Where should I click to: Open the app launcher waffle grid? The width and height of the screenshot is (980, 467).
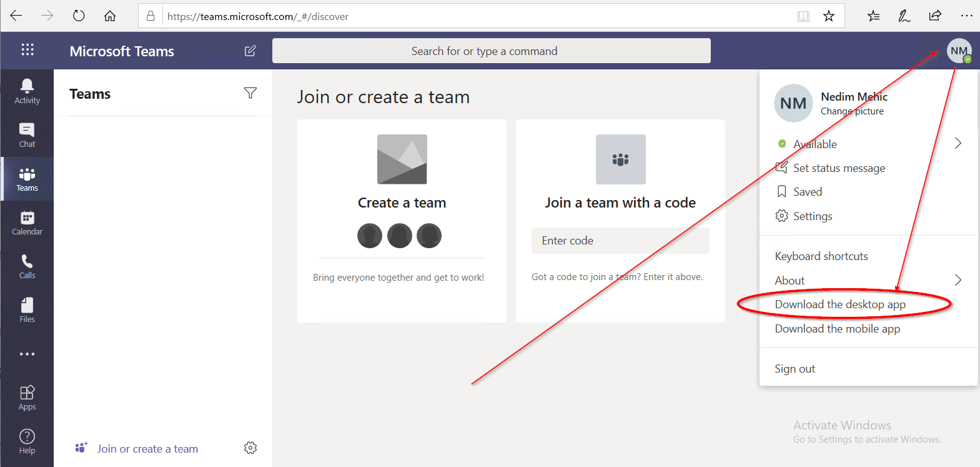tap(27, 50)
